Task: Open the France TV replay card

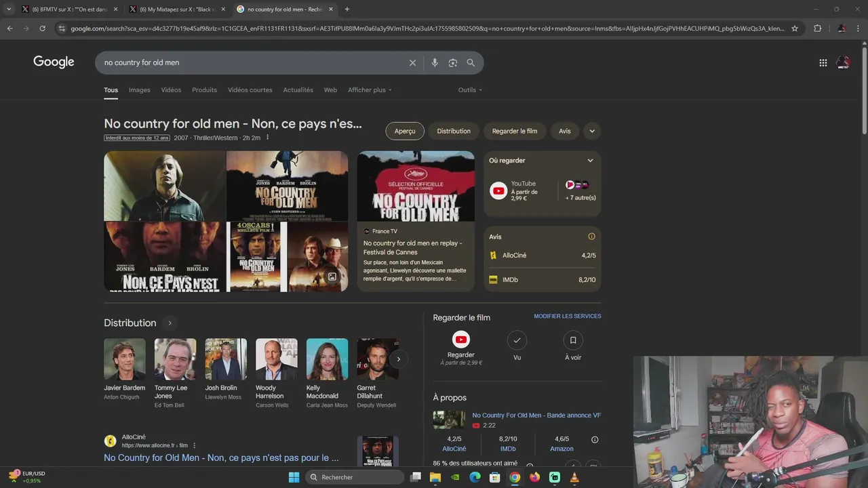Action: (416, 221)
